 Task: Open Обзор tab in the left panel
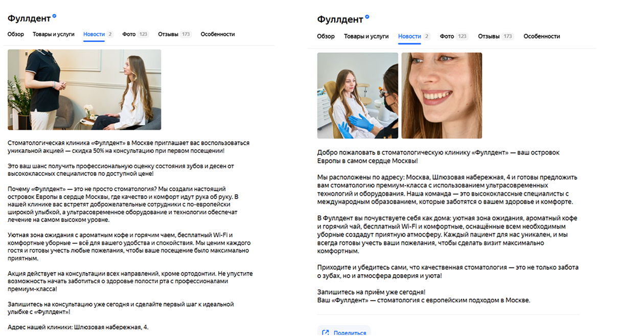coord(16,34)
